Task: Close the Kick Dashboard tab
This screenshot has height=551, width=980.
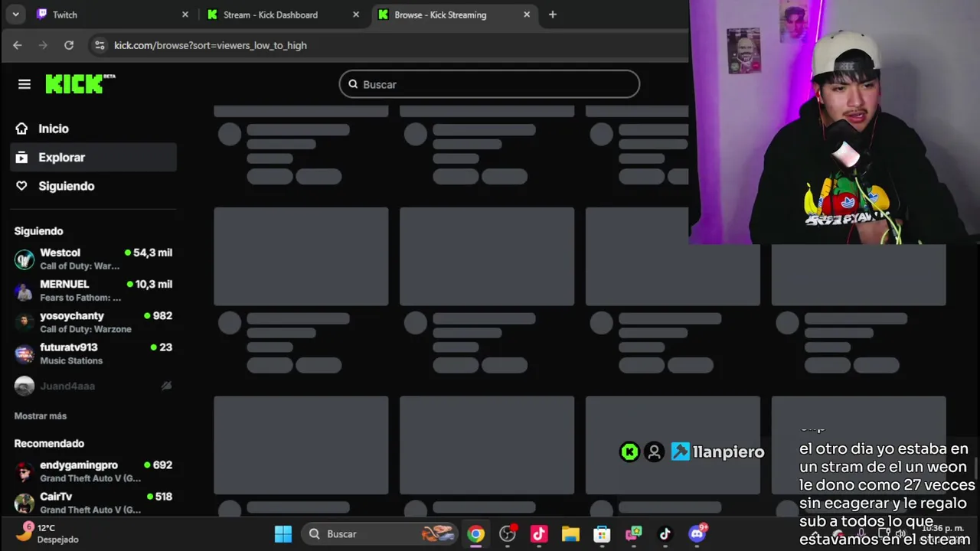Action: 356,15
